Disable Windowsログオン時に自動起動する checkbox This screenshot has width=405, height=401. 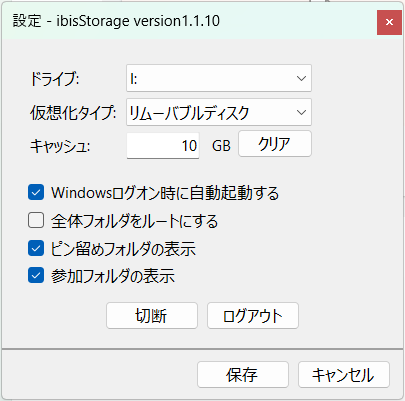point(36,193)
